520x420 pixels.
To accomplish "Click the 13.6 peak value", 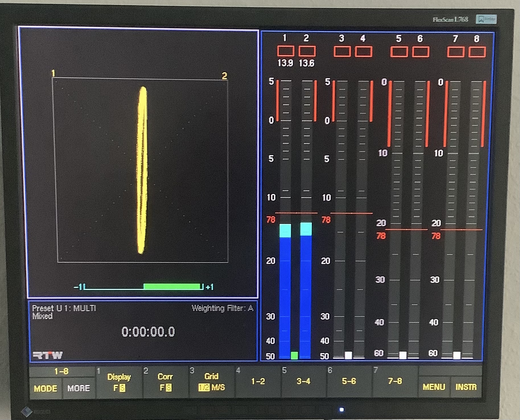I will tap(307, 63).
